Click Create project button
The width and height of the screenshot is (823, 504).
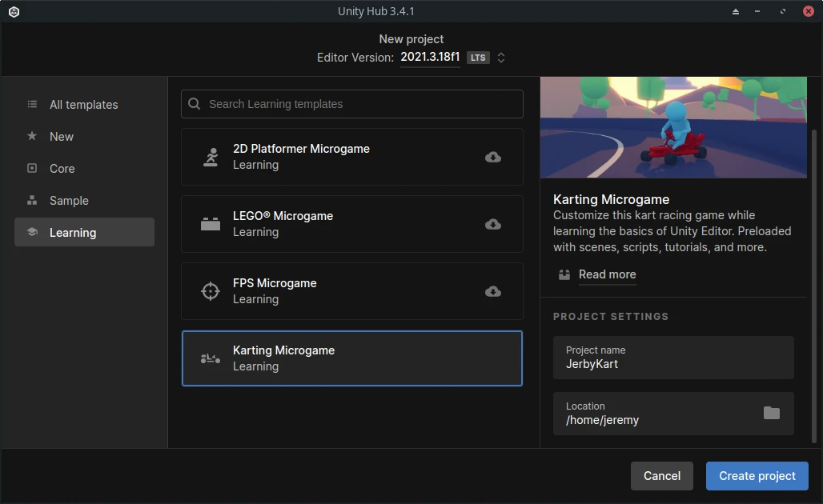click(x=757, y=476)
